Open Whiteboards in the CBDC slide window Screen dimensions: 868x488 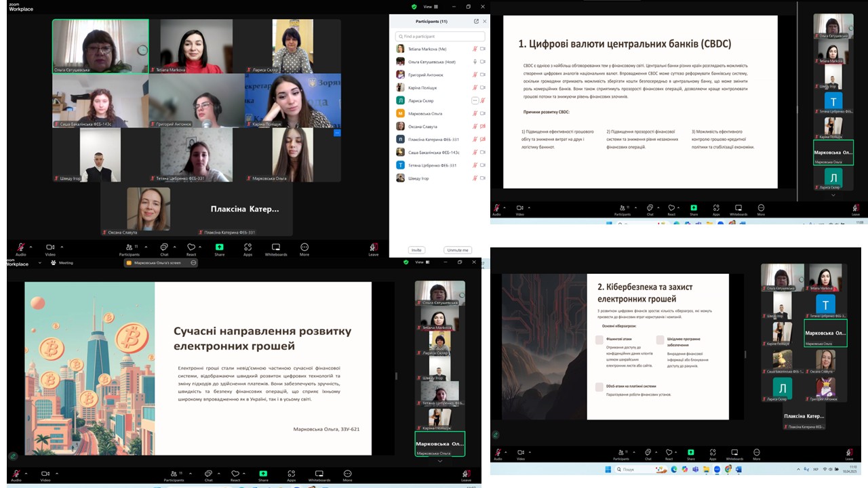click(x=738, y=209)
